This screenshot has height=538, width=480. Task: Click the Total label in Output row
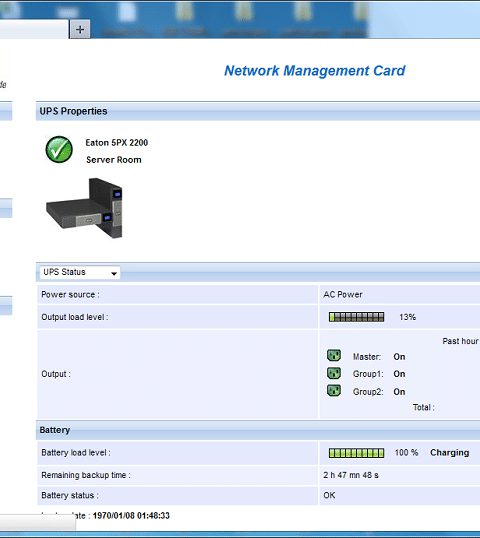coord(423,407)
